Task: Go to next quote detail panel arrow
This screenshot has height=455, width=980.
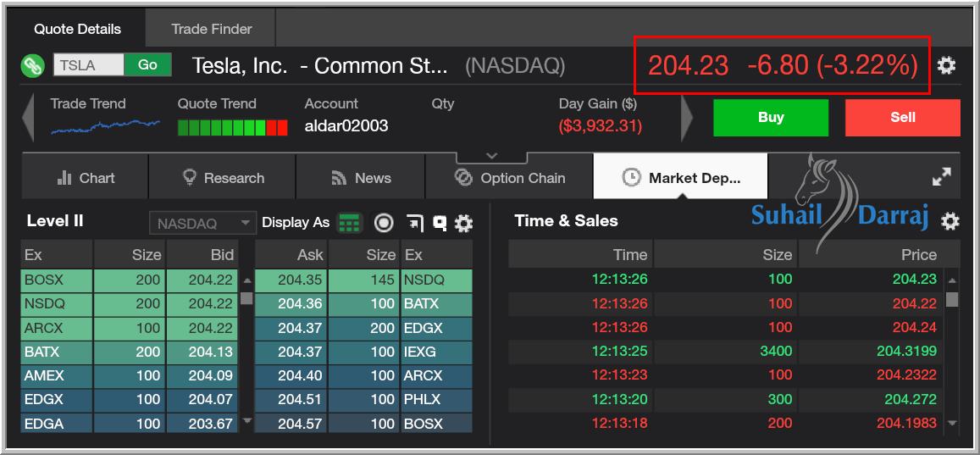Action: [687, 118]
